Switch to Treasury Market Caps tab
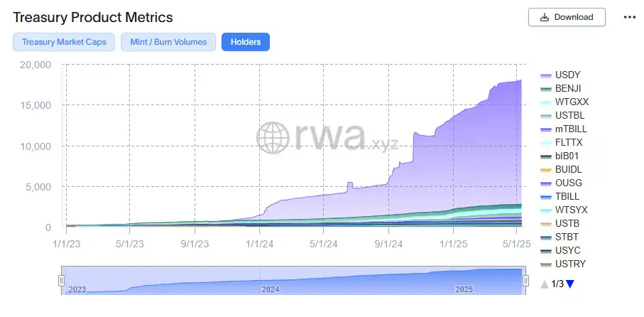 coord(64,42)
